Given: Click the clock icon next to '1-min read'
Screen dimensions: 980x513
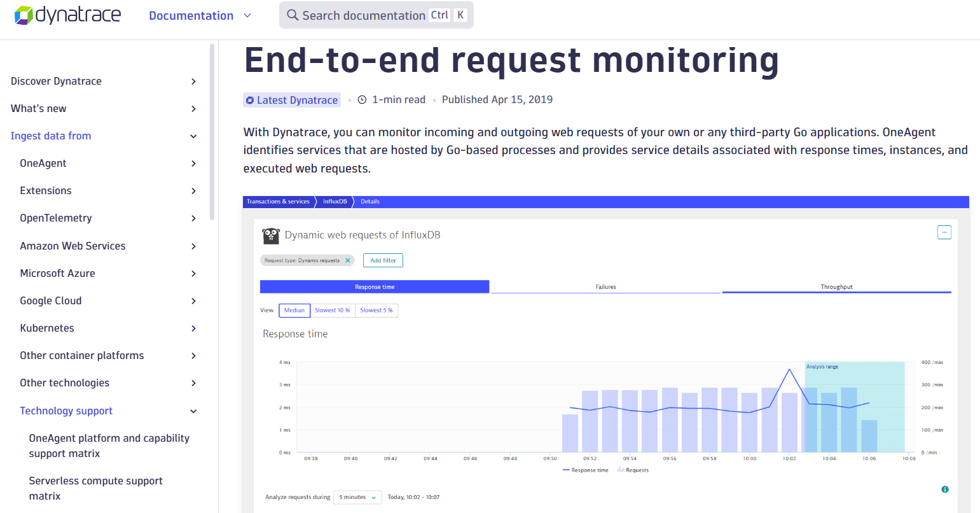Looking at the screenshot, I should tap(362, 99).
